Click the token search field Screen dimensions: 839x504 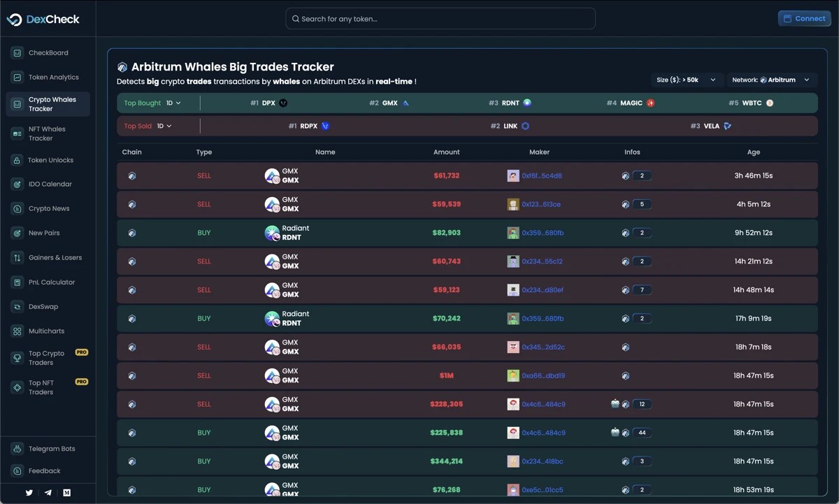click(x=440, y=18)
